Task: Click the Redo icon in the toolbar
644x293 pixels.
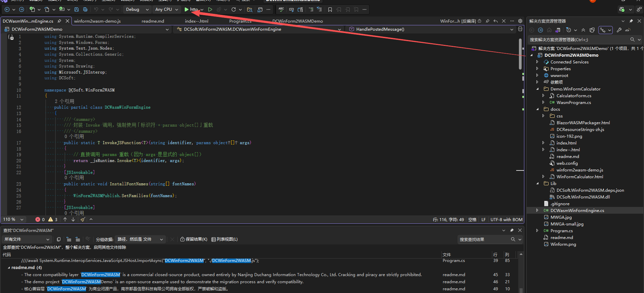Action: [111, 9]
